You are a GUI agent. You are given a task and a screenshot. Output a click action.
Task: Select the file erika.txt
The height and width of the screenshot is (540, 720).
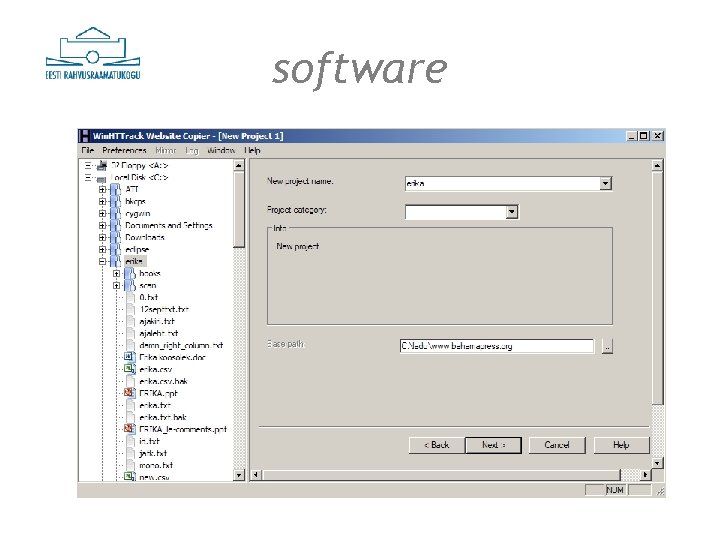pyautogui.click(x=155, y=405)
